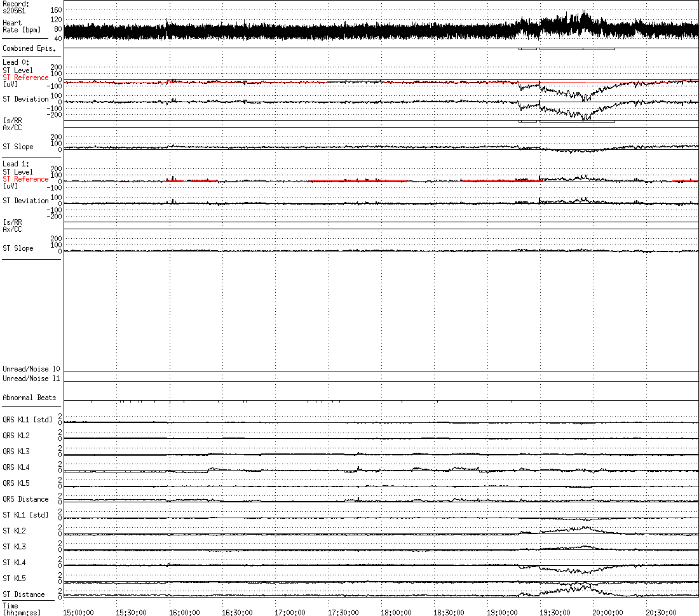Click the QRS KL1 [std] label
Screen dimensions: 699x616
click(27, 420)
